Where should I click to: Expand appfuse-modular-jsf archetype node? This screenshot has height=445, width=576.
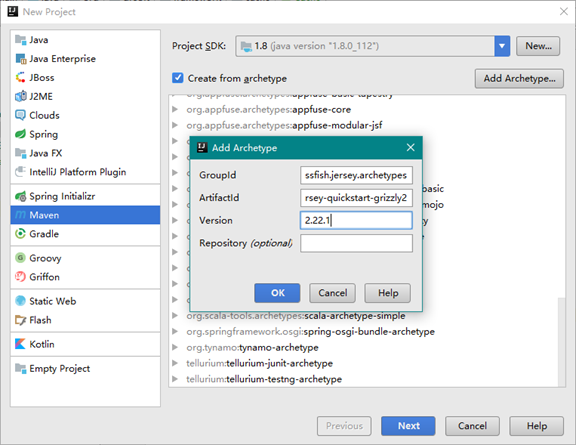pyautogui.click(x=175, y=125)
